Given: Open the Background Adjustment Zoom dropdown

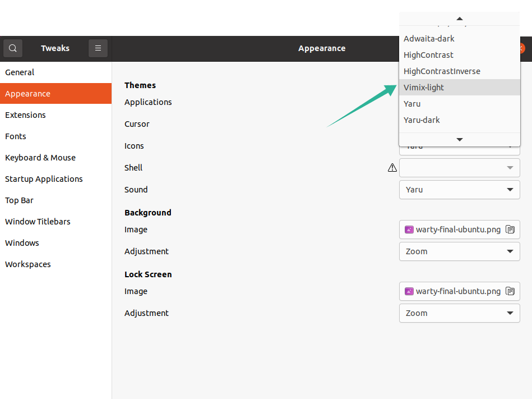Looking at the screenshot, I should coord(459,251).
